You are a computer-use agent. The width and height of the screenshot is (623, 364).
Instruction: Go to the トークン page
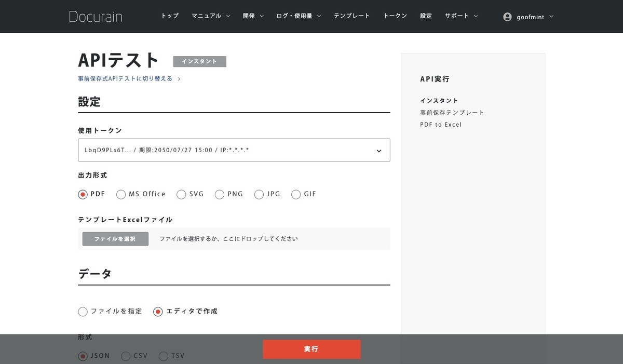395,16
